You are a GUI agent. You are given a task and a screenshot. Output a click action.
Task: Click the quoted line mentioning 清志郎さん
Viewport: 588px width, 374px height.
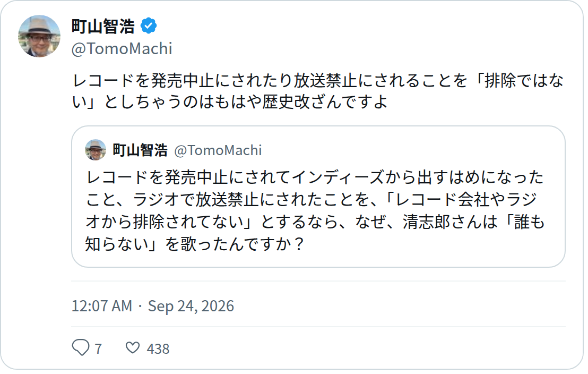pyautogui.click(x=315, y=222)
